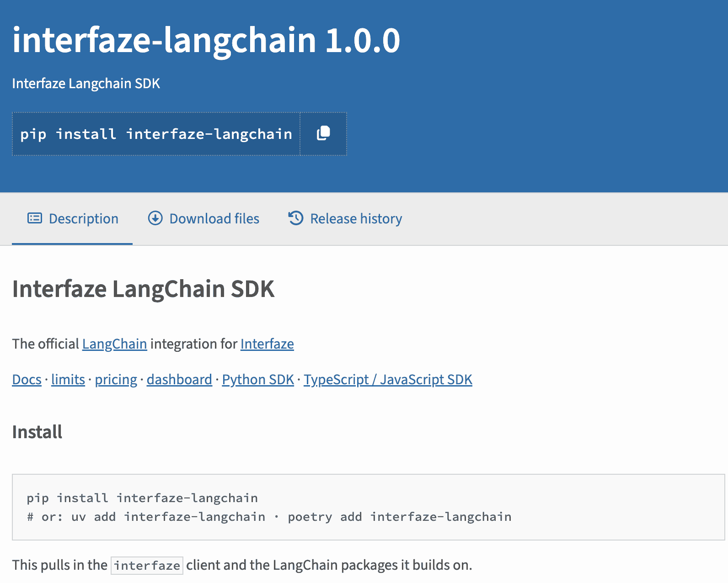Open the Python SDK link
The height and width of the screenshot is (583, 728).
click(258, 379)
